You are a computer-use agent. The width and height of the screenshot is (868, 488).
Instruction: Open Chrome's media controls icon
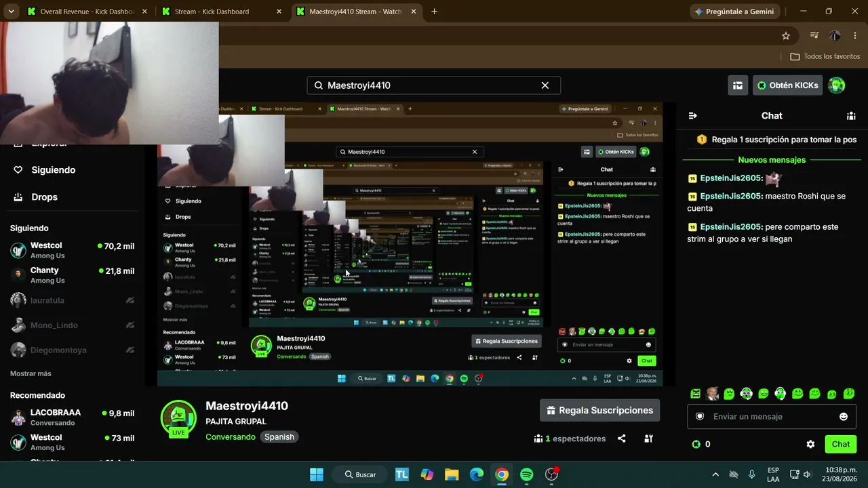tap(814, 36)
